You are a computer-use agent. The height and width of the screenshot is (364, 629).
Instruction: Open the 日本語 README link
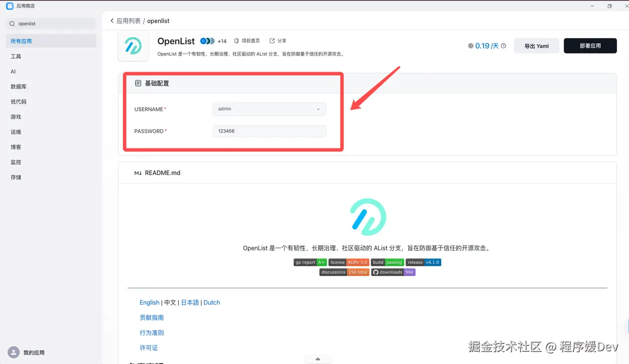point(190,303)
